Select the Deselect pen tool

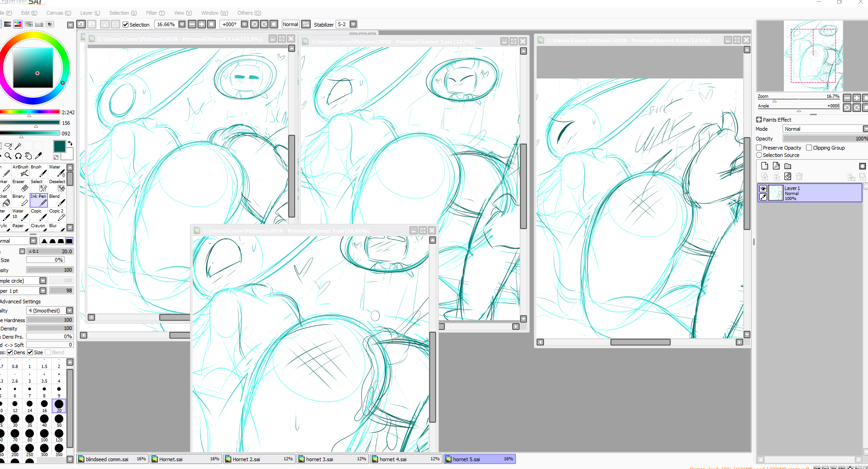pyautogui.click(x=57, y=185)
